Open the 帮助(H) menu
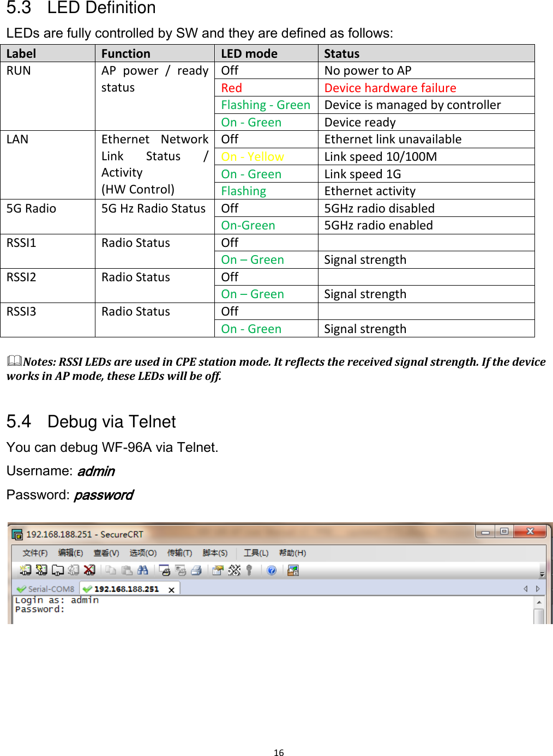 (x=292, y=553)
